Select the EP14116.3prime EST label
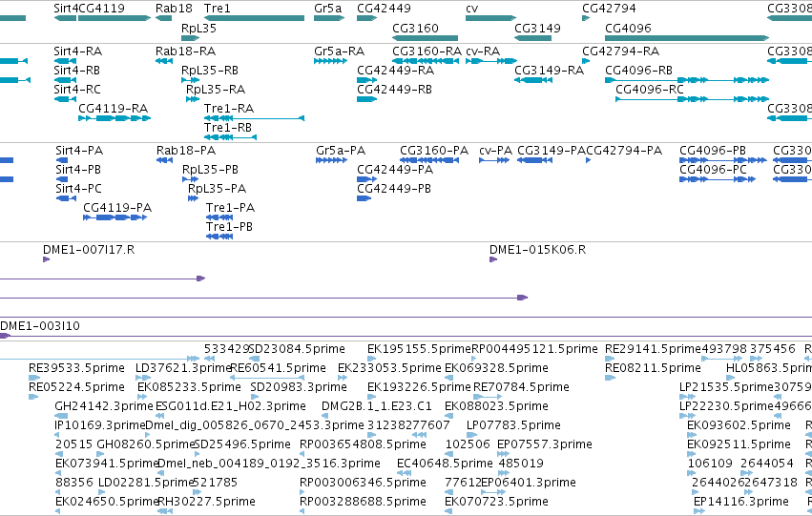Viewport: 812px width, 516px height. coord(741,502)
